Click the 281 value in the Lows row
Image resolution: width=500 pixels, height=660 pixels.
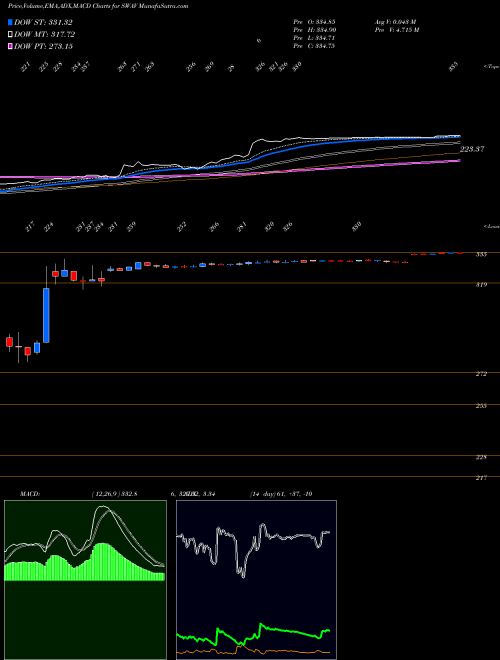point(242,227)
